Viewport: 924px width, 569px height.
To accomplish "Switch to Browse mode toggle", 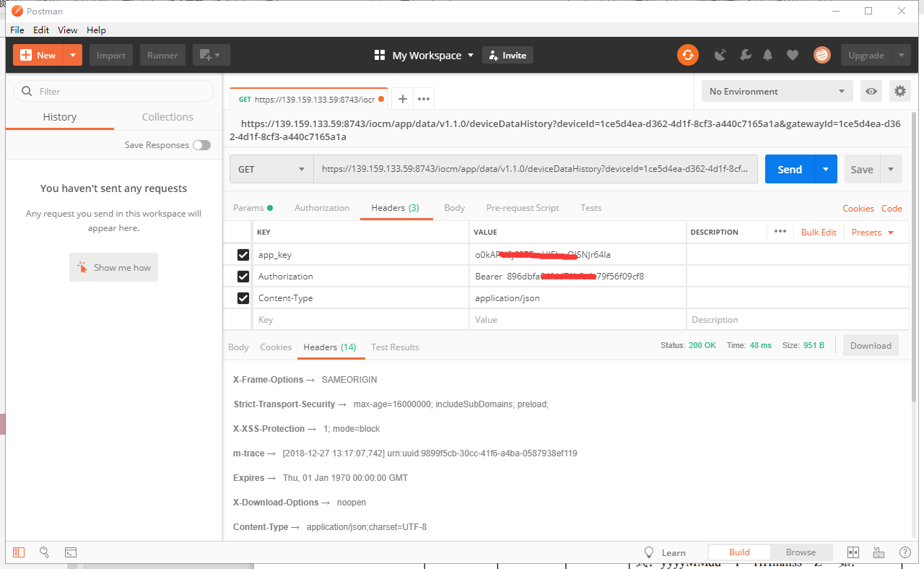I will pyautogui.click(x=801, y=552).
